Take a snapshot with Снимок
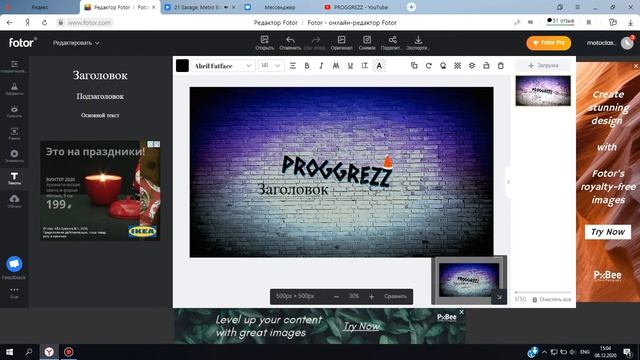 pos(367,42)
